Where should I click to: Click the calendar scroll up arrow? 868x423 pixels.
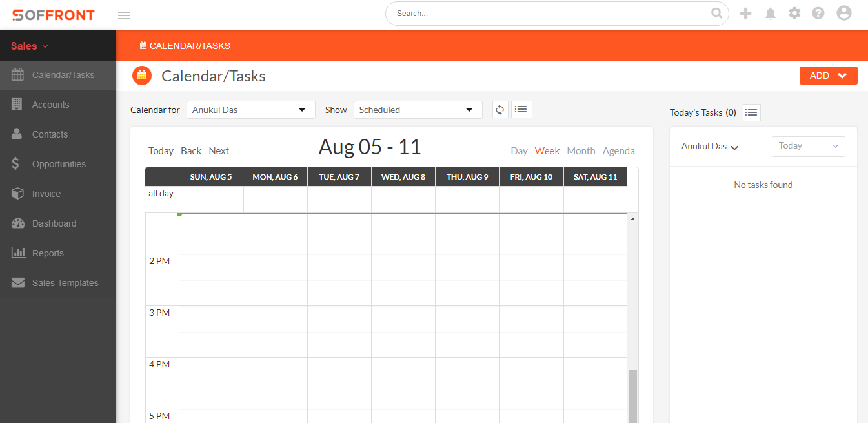coord(632,220)
